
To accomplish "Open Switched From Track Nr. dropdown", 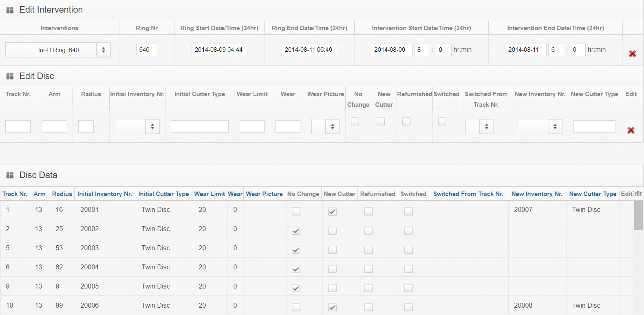I will (479, 127).
